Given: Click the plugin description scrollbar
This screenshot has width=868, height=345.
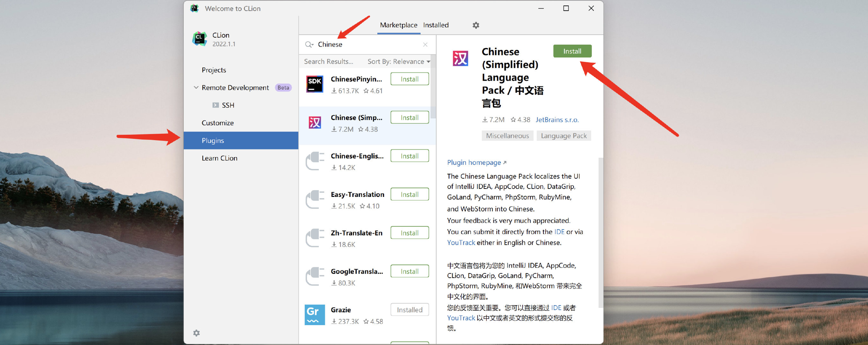Looking at the screenshot, I should click(x=601, y=232).
